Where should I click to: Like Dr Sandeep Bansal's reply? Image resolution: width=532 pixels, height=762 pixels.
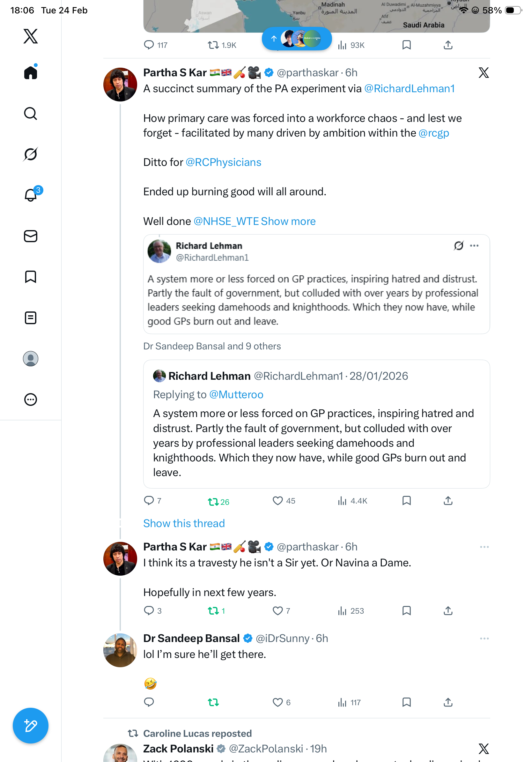(277, 702)
